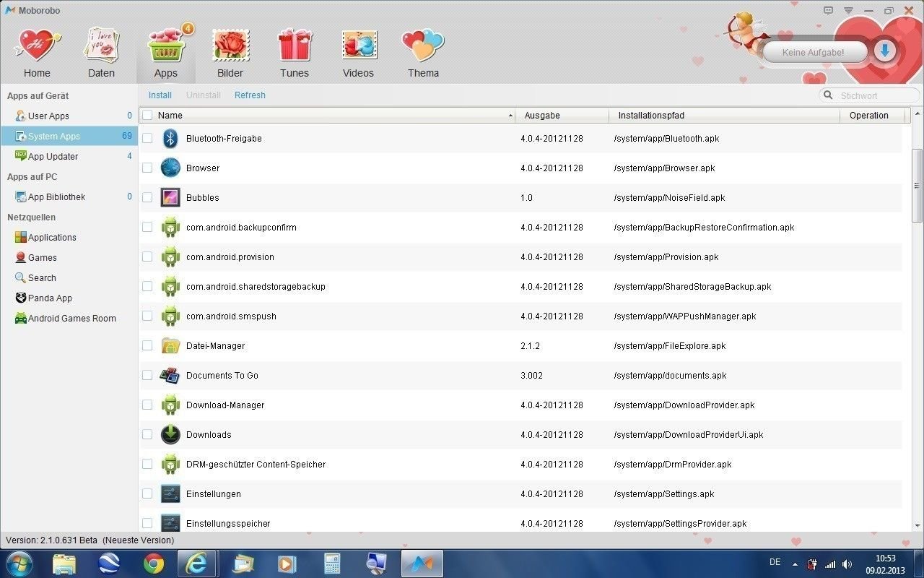Open Panda App source
This screenshot has height=578, width=924.
click(x=69, y=298)
